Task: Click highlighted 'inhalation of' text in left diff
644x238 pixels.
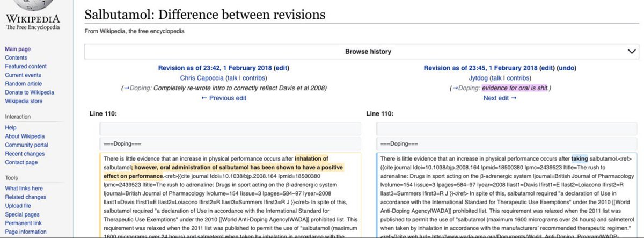Action: pos(311,158)
